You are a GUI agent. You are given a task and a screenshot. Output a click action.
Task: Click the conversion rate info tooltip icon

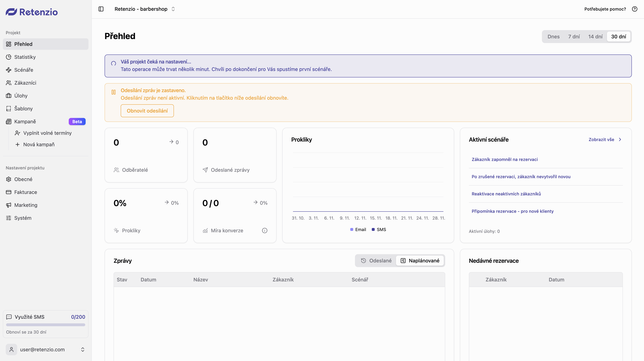pos(265,230)
